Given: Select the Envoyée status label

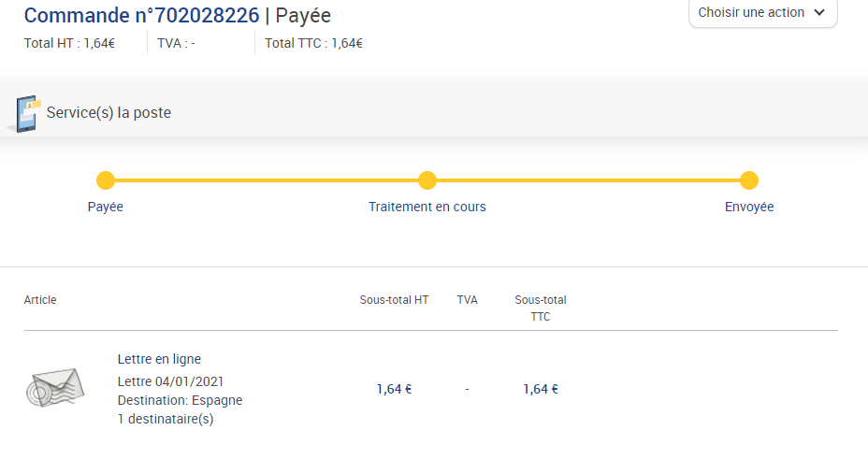Looking at the screenshot, I should pyautogui.click(x=749, y=207).
